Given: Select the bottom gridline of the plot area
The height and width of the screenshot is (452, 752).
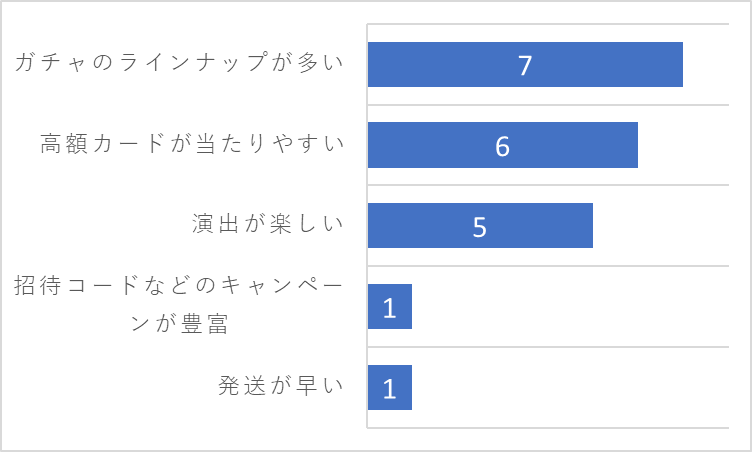Looking at the screenshot, I should [x=548, y=428].
